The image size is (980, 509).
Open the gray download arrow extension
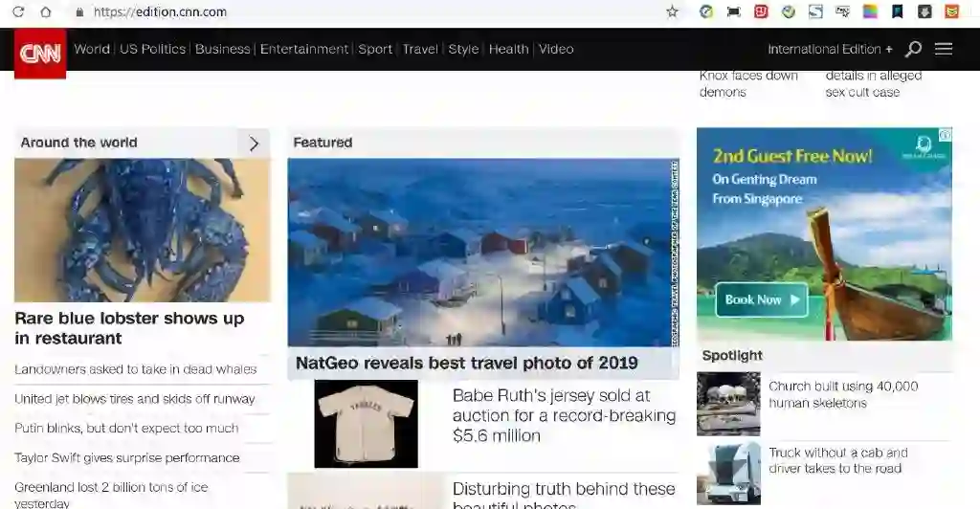(x=924, y=11)
